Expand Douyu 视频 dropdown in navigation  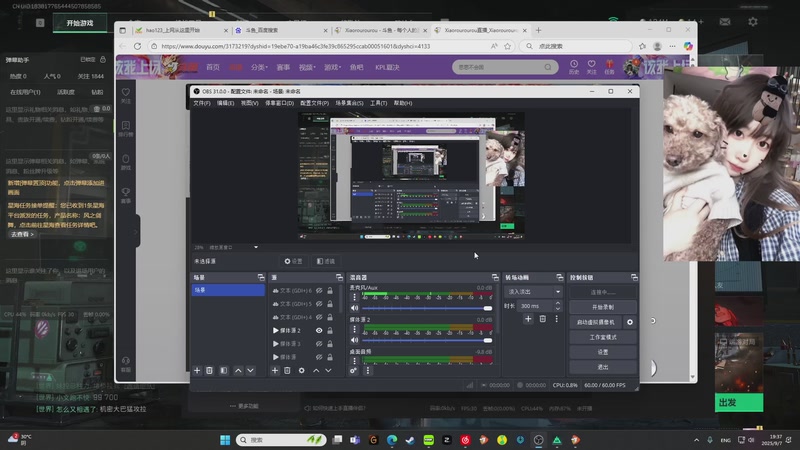[x=307, y=67]
